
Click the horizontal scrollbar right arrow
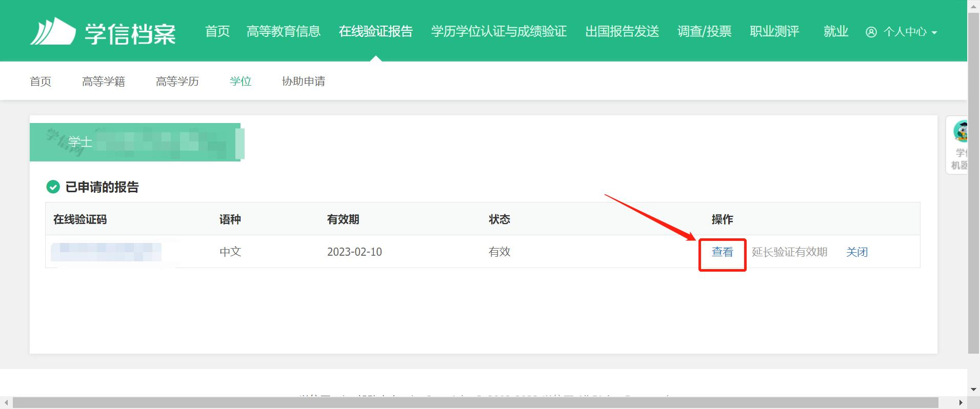pos(961,403)
